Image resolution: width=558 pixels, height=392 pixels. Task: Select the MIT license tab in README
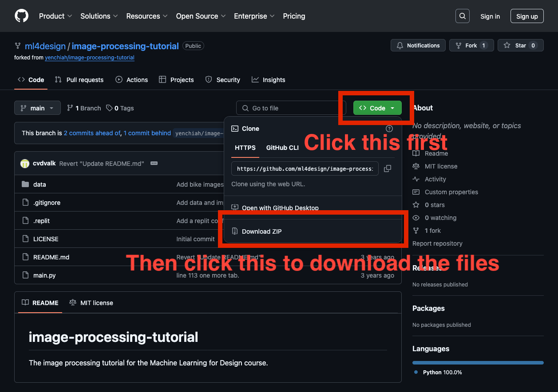click(91, 303)
